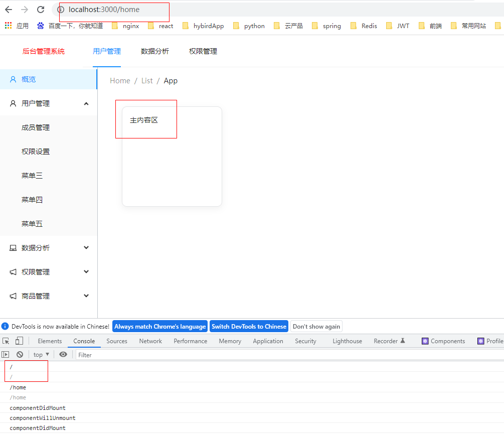Click the megaphone icon beside 权限管理
504x436 pixels.
[13, 272]
